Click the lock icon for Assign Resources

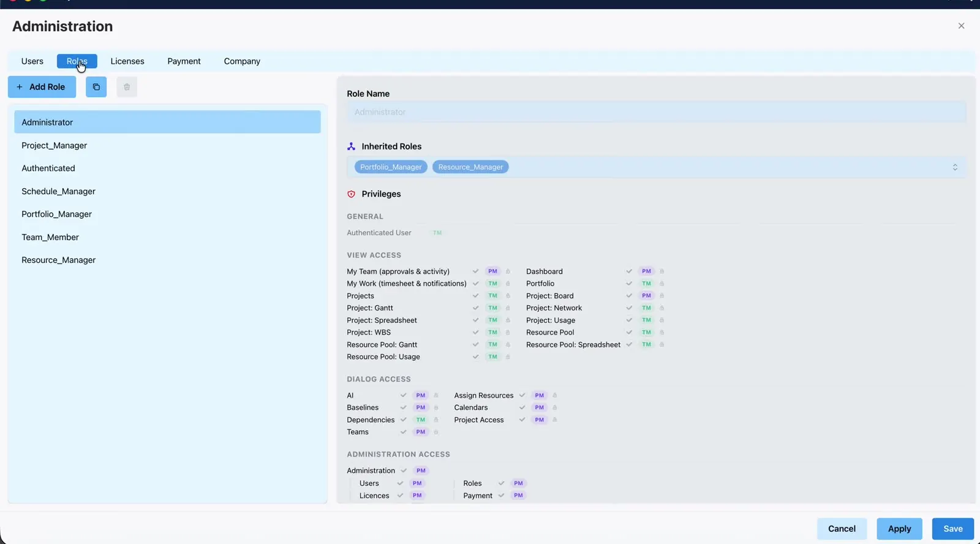(x=555, y=396)
